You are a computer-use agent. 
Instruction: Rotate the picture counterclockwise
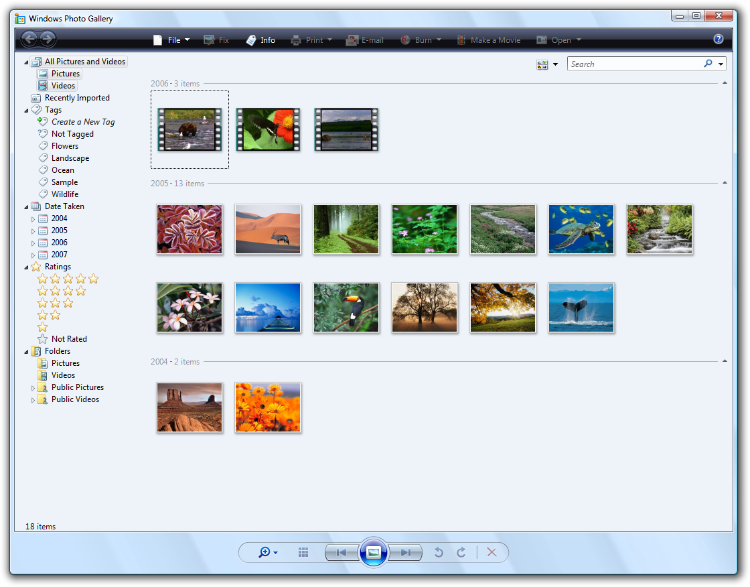(x=438, y=552)
